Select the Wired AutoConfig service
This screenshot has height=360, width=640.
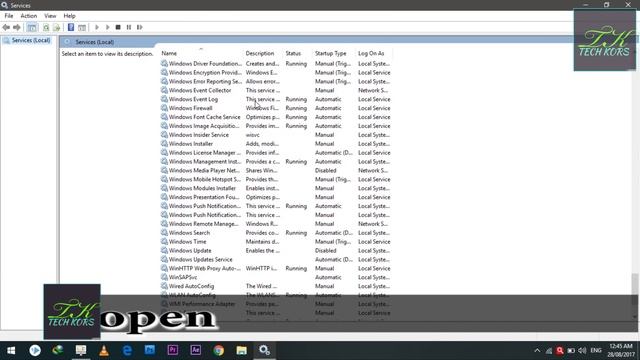[x=276, y=286]
